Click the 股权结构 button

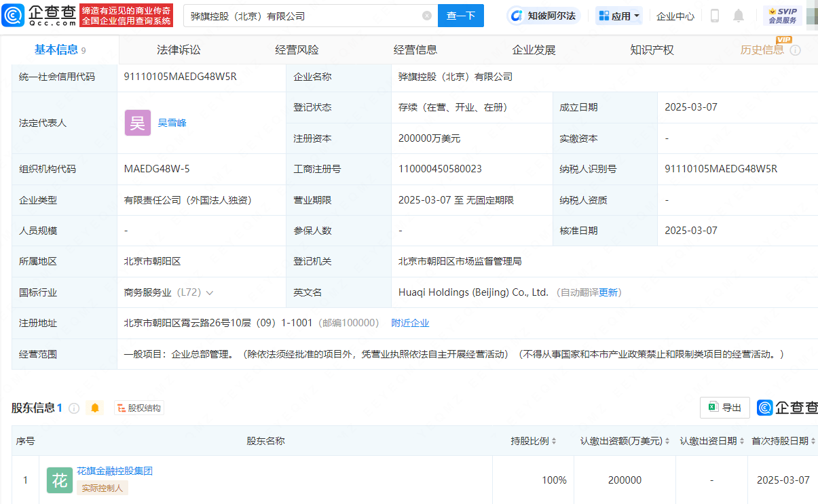point(139,408)
